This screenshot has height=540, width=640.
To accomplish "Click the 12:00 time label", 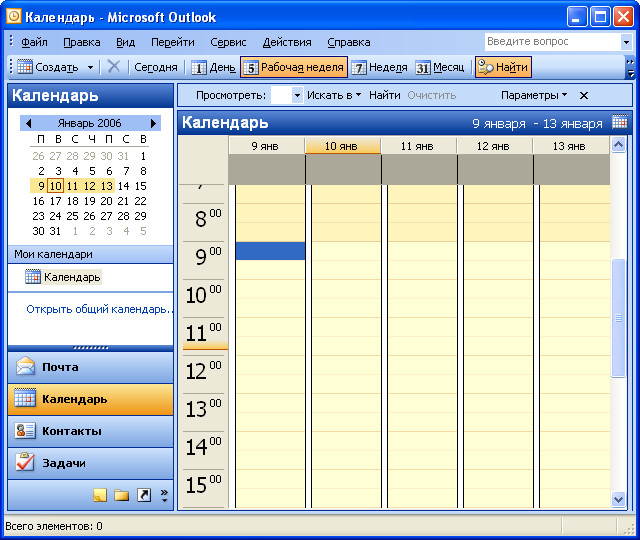I will click(x=203, y=371).
